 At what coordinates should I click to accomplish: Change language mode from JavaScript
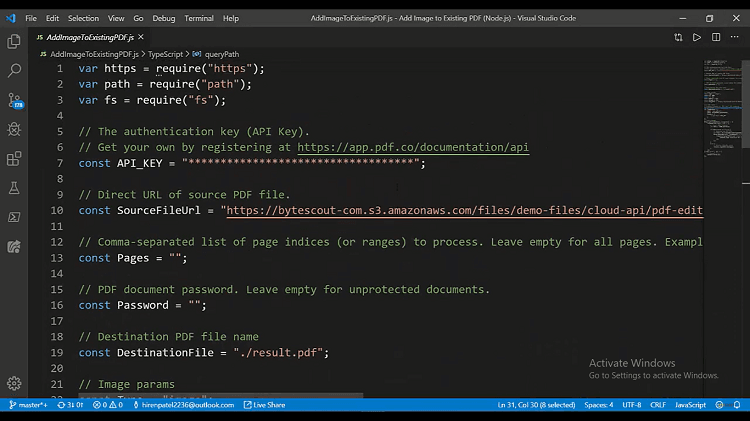click(x=690, y=405)
